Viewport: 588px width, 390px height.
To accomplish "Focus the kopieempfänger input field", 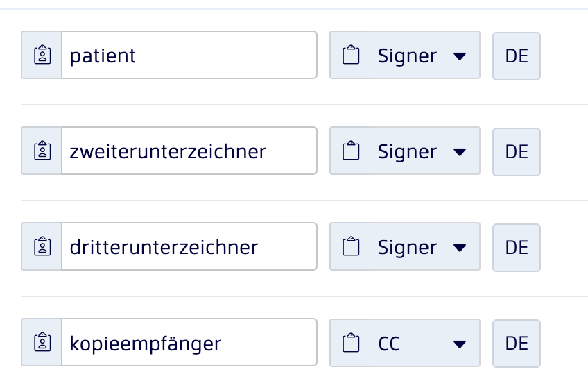I will [x=189, y=342].
